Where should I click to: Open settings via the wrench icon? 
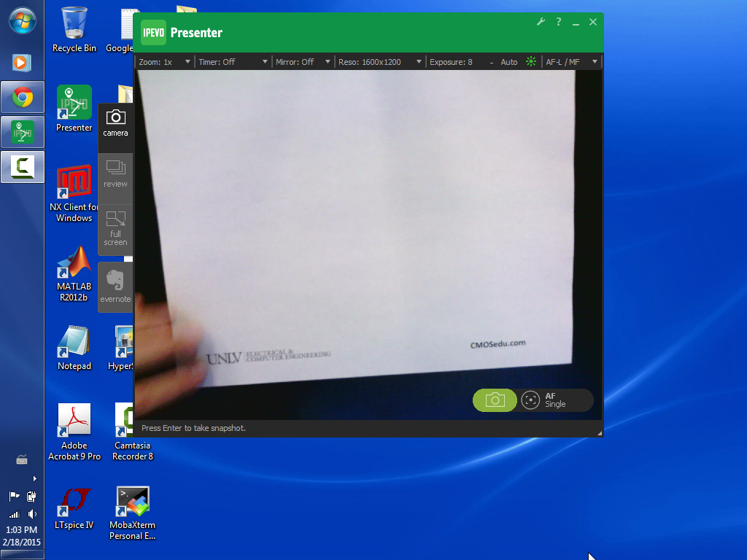541,22
